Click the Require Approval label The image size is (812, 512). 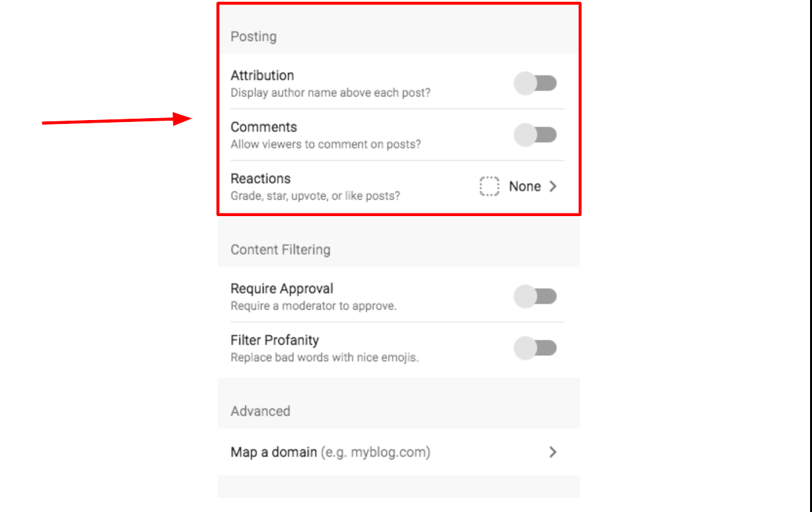[x=282, y=289]
